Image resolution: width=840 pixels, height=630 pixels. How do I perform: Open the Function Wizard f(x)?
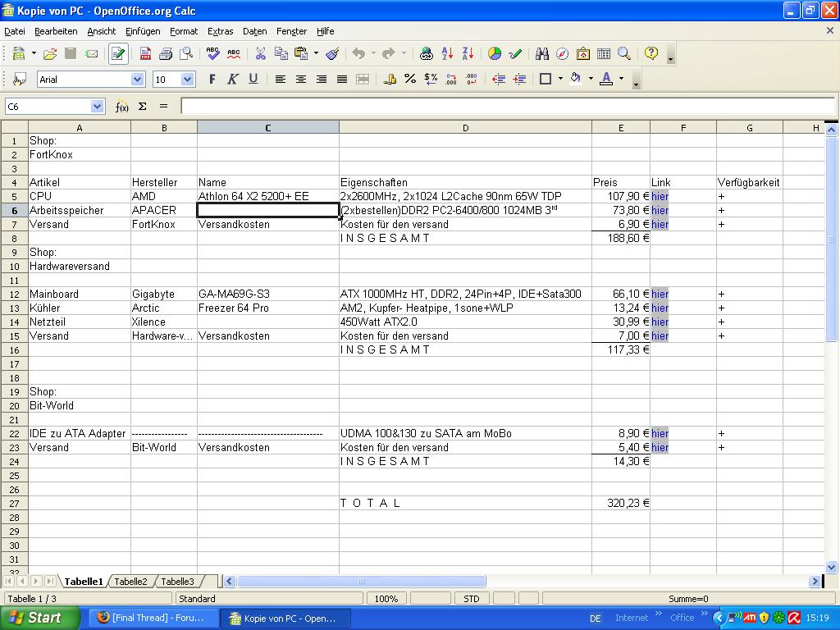(121, 107)
